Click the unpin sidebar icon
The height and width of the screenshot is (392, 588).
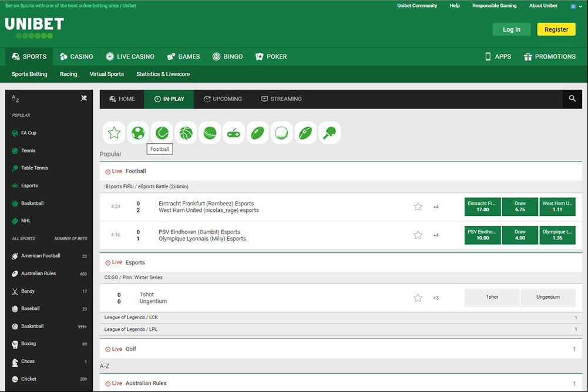tap(83, 98)
